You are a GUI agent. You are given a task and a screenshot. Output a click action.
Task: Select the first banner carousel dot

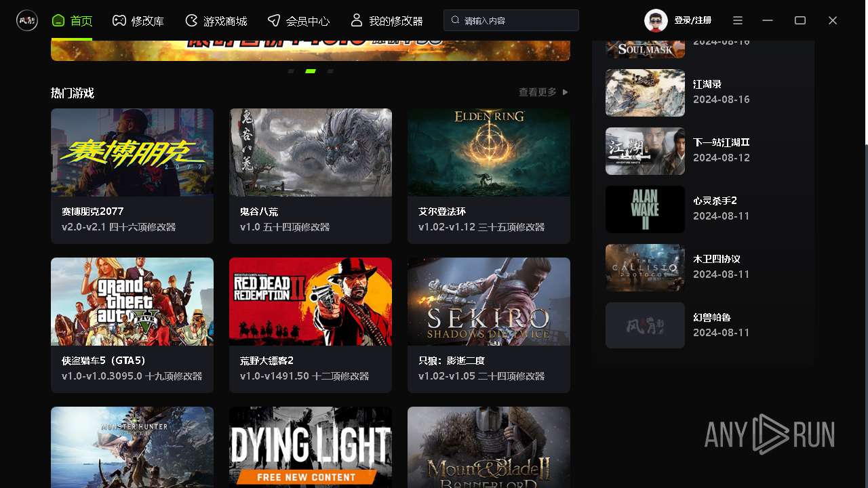point(291,70)
